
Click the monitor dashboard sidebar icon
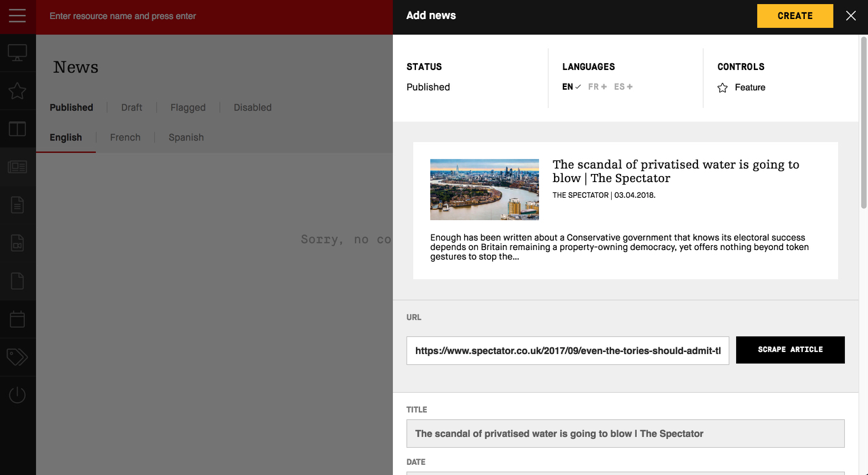tap(18, 53)
